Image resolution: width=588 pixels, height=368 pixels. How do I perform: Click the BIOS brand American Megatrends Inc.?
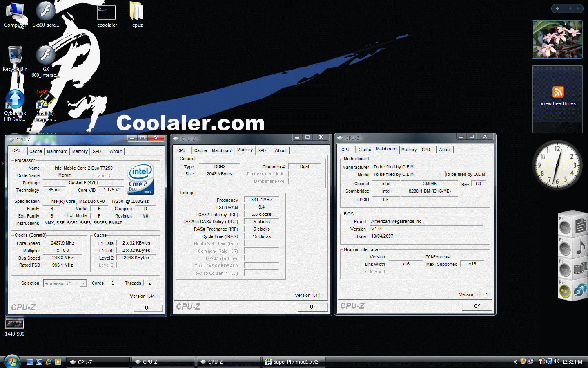click(x=426, y=221)
